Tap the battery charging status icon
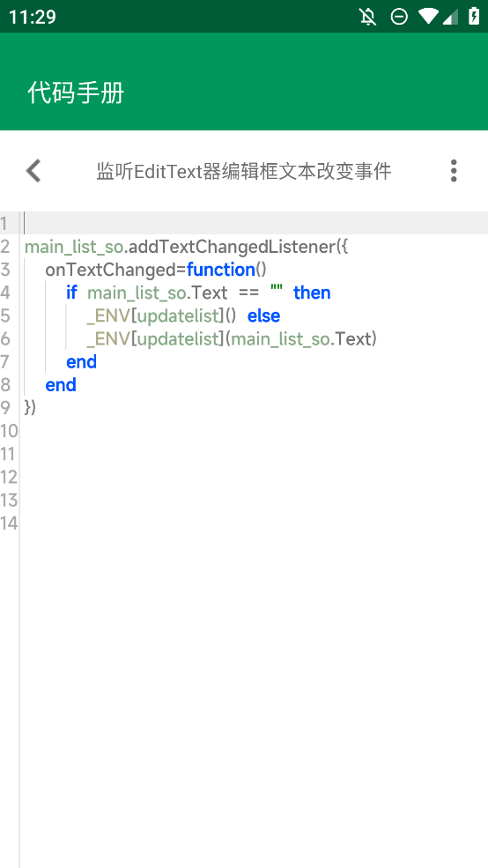The height and width of the screenshot is (868, 488). (x=474, y=16)
